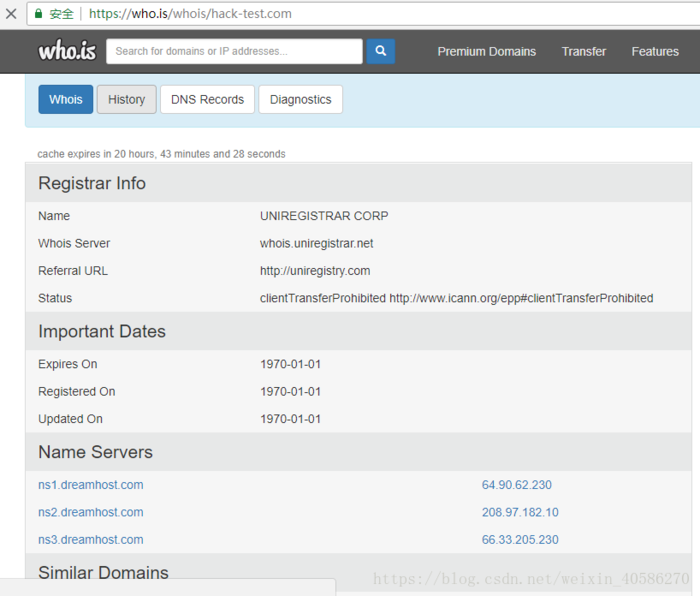Click the Expires On date 1970-01-01
The image size is (700, 596).
pos(291,364)
